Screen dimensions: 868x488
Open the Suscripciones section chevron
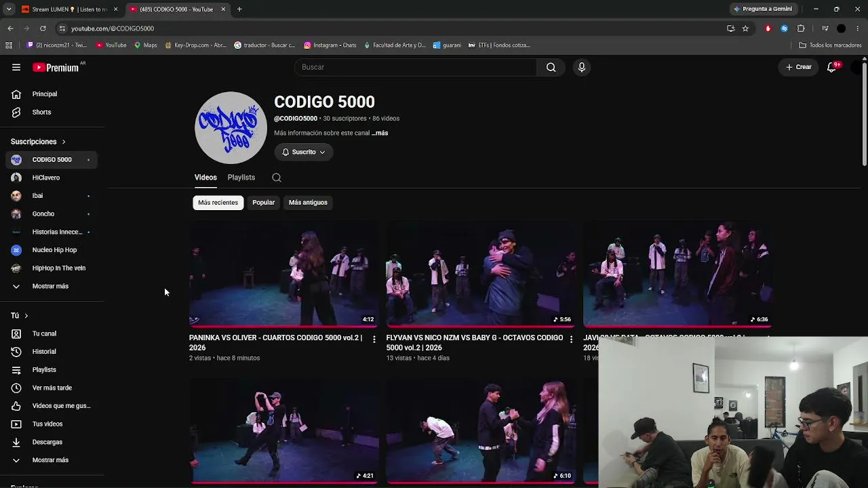(64, 142)
